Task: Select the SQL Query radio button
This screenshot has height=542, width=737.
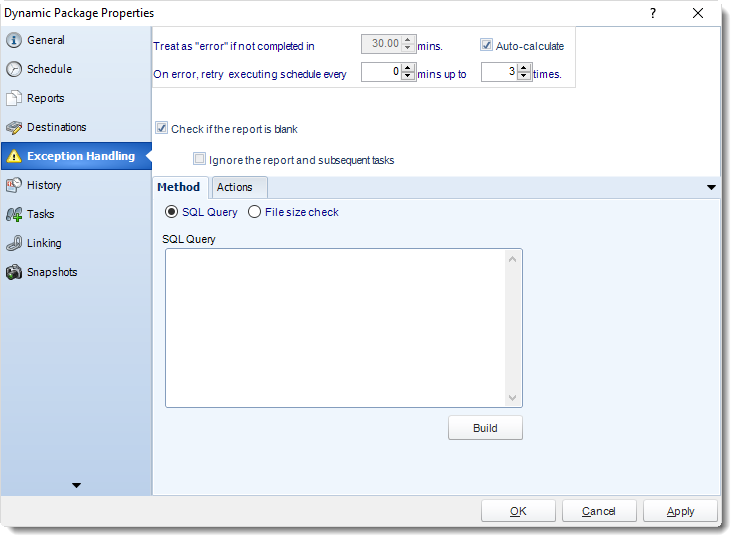Action: coord(172,212)
